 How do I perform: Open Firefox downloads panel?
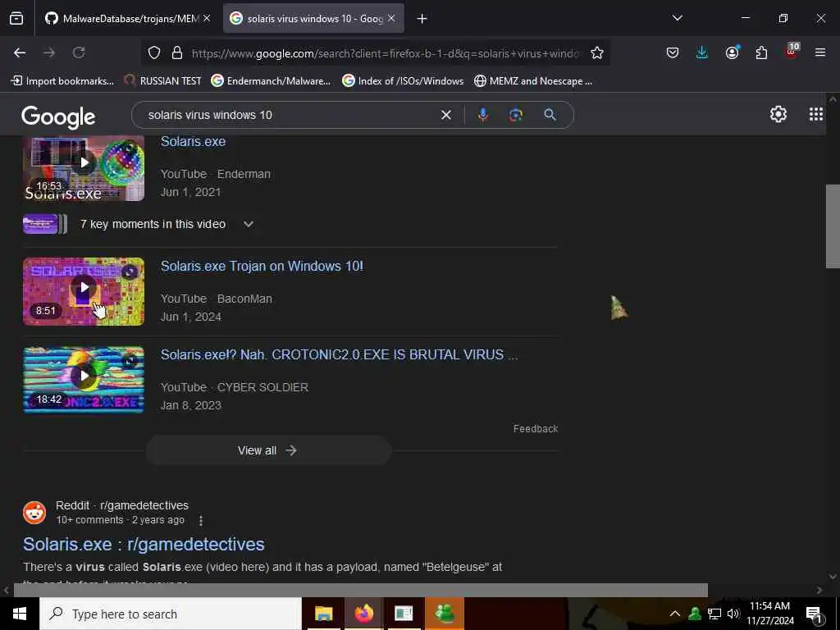click(x=702, y=52)
